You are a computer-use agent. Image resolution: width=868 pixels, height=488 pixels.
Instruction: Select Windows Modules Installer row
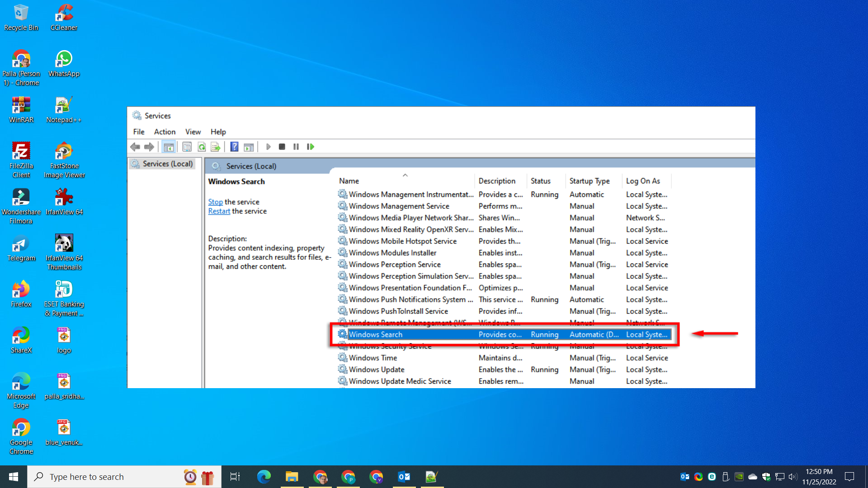click(x=504, y=253)
